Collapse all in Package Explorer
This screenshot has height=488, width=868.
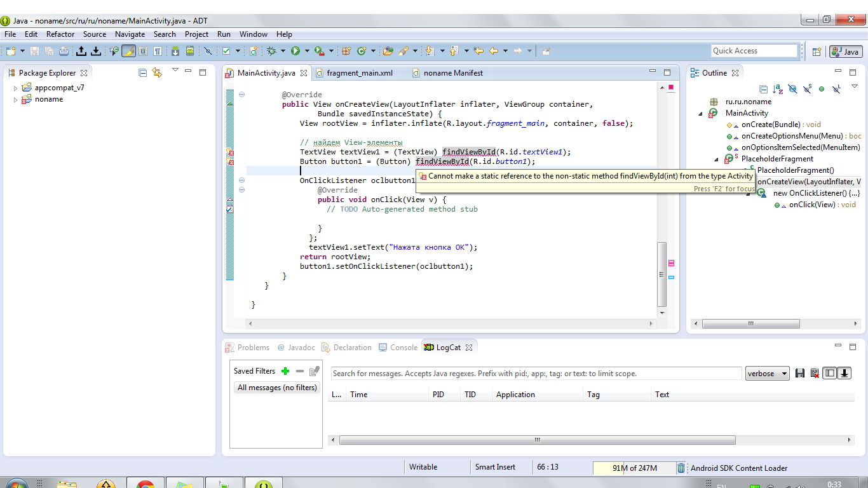point(143,73)
